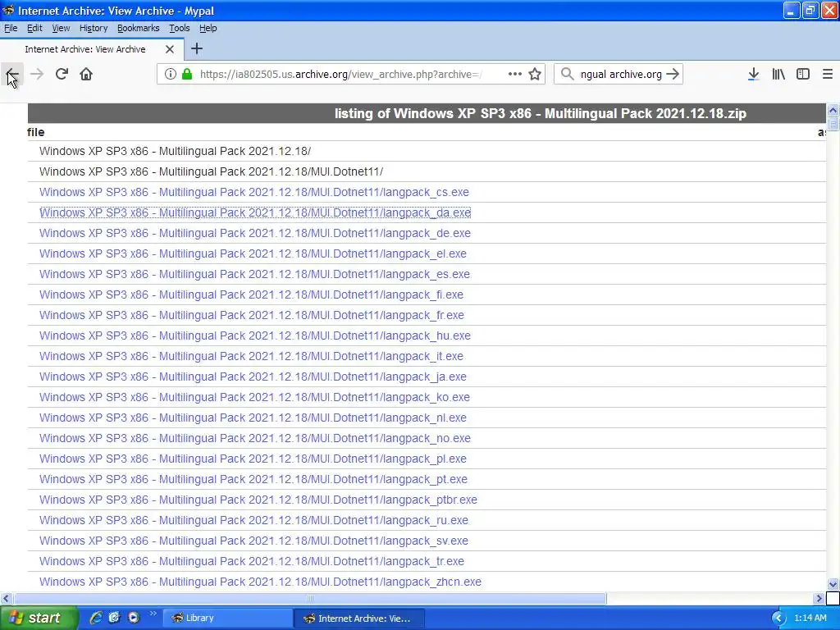Switch to Library taskbar window
This screenshot has width=840, height=630.
point(227,619)
